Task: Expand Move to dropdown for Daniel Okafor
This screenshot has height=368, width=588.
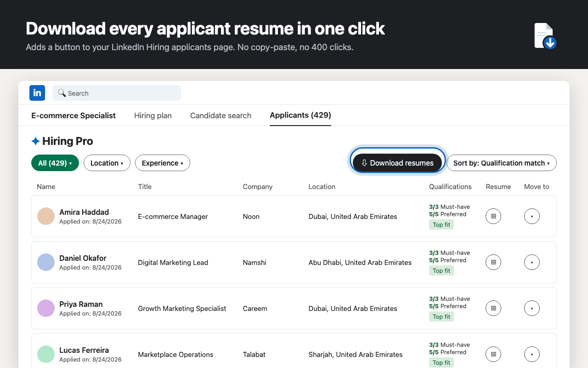Action: pos(532,262)
